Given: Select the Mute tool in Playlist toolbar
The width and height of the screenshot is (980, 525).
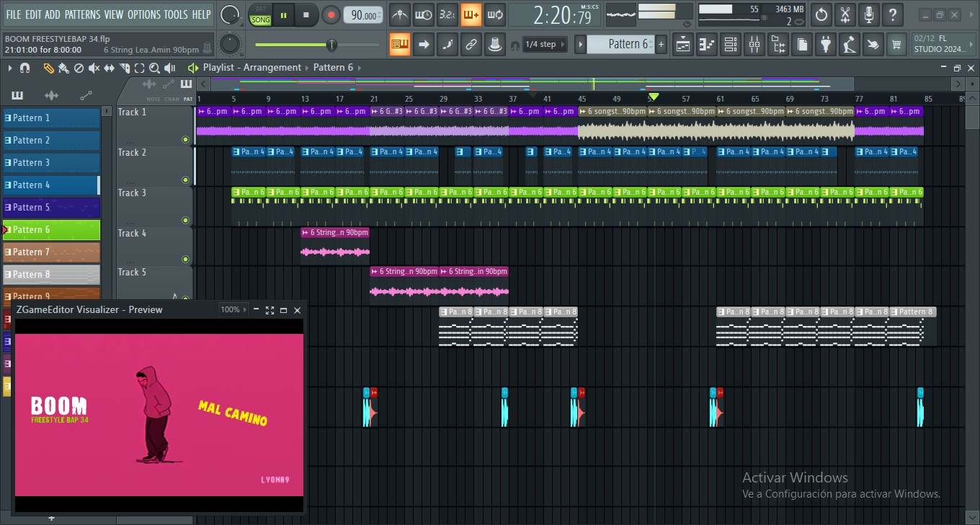Looking at the screenshot, I should click(x=94, y=68).
